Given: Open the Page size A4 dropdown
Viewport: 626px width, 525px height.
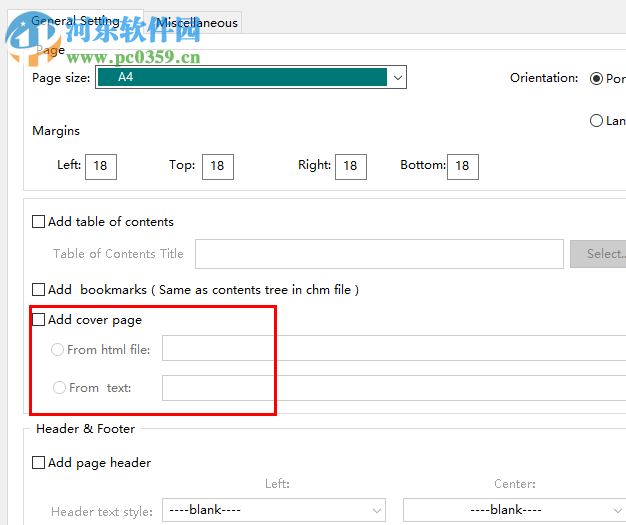Looking at the screenshot, I should (x=251, y=77).
